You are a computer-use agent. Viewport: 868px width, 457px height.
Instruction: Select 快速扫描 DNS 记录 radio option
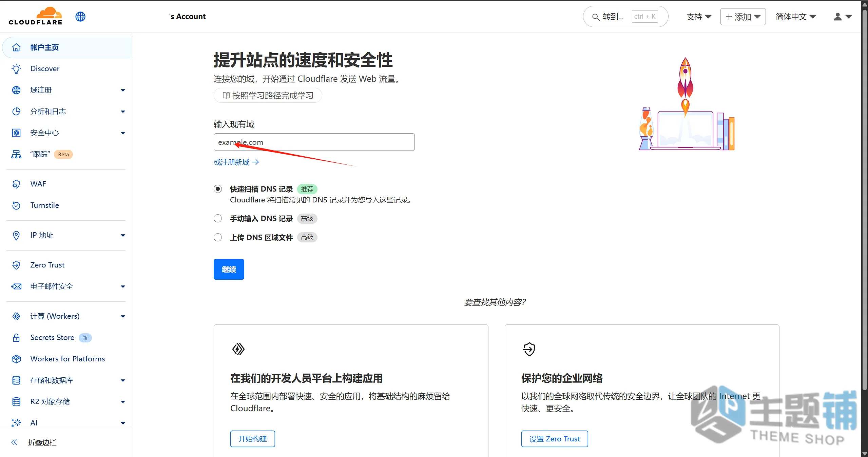[218, 189]
